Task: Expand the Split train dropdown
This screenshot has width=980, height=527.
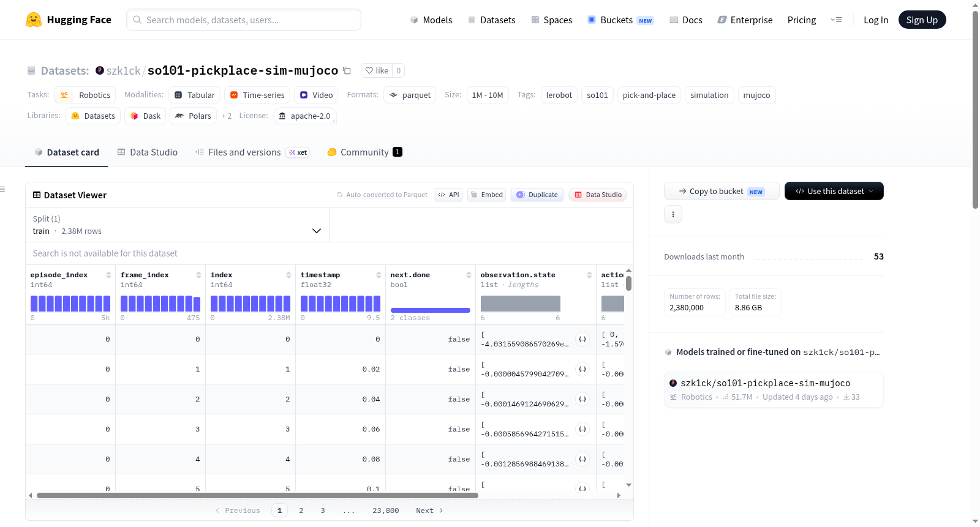Action: click(178, 225)
